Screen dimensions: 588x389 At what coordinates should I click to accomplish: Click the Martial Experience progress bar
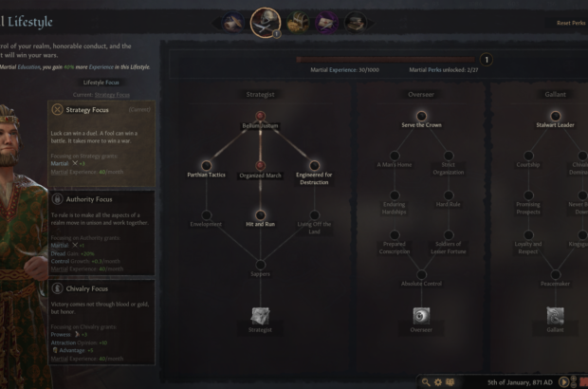pyautogui.click(x=385, y=59)
